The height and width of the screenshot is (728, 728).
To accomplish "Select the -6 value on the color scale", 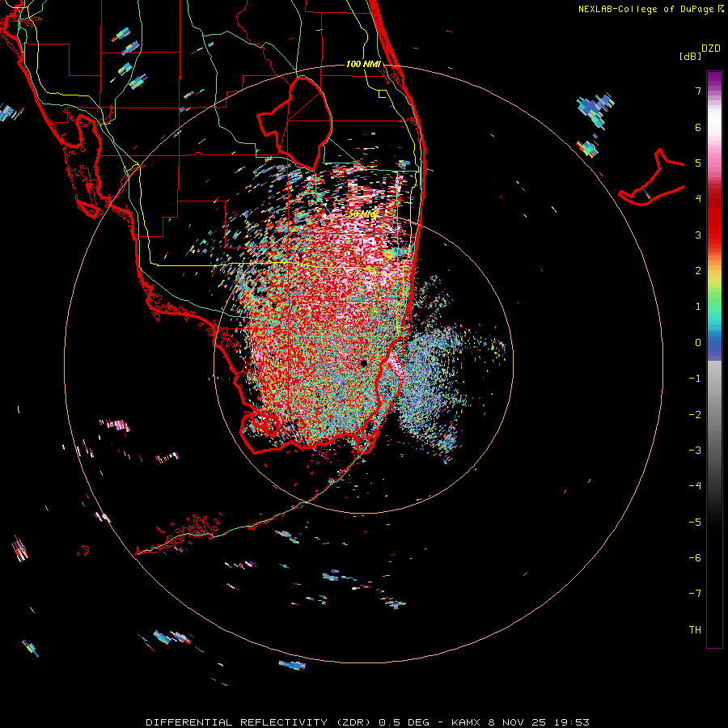I will tap(695, 558).
